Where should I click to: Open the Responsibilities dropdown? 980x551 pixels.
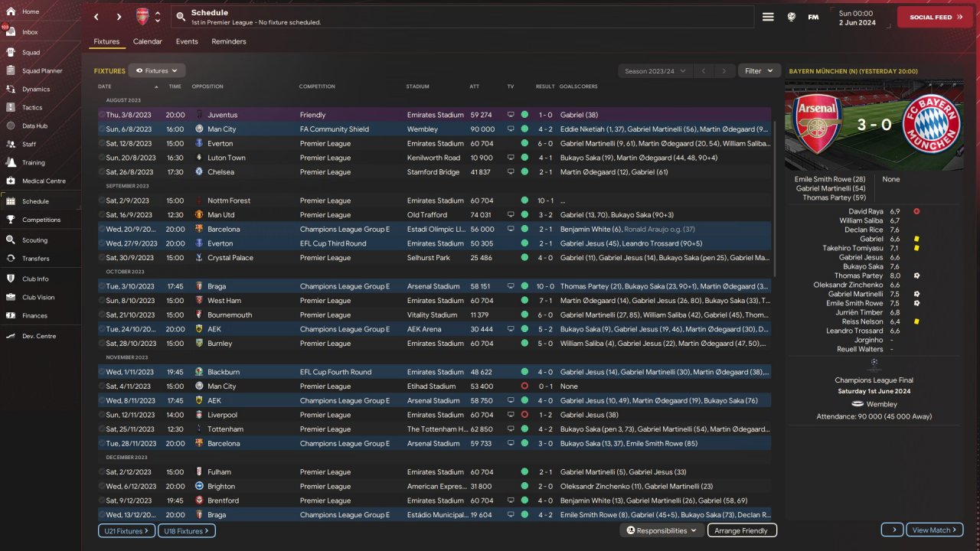tap(661, 530)
